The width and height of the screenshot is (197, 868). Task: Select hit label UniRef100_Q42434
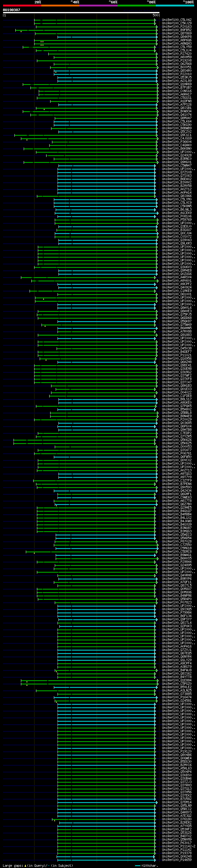pyautogui.click(x=177, y=491)
